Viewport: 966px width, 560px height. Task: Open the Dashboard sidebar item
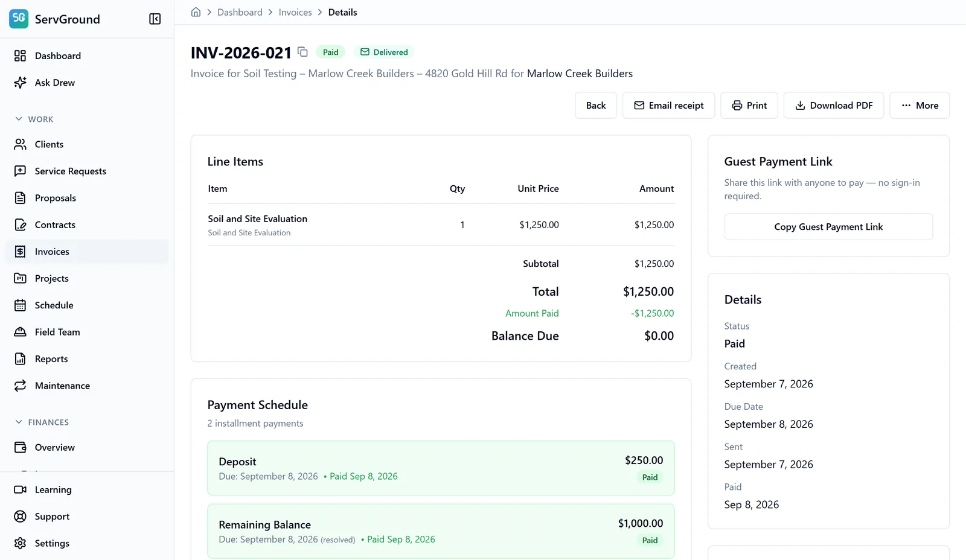[87, 56]
